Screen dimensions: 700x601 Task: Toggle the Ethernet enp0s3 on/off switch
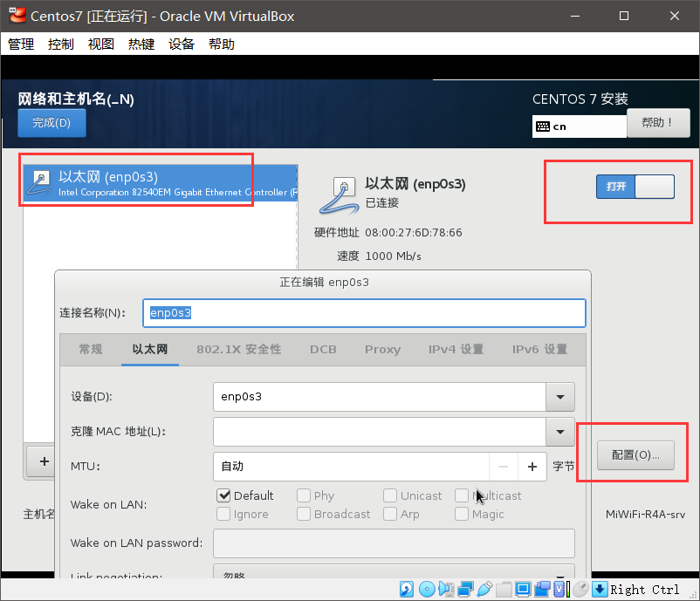(x=635, y=187)
